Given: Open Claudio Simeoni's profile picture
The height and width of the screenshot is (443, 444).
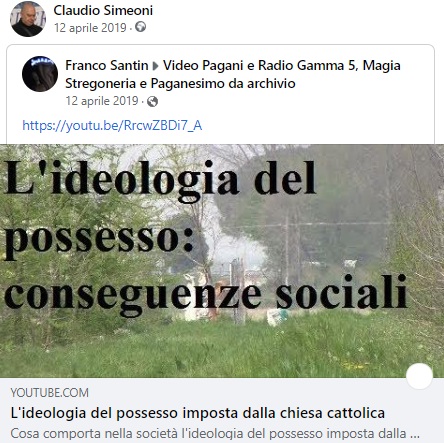Looking at the screenshot, I should (28, 19).
